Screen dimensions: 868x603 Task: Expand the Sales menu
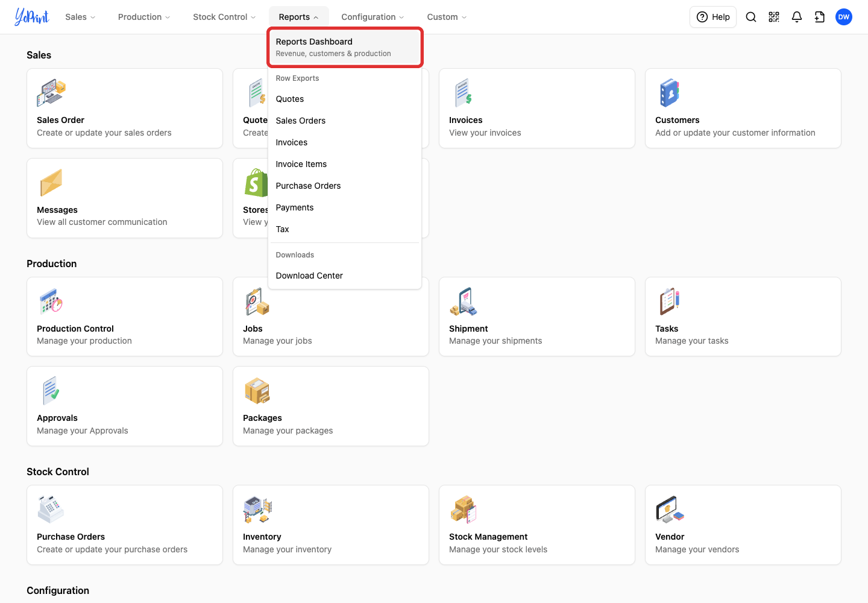click(x=80, y=17)
